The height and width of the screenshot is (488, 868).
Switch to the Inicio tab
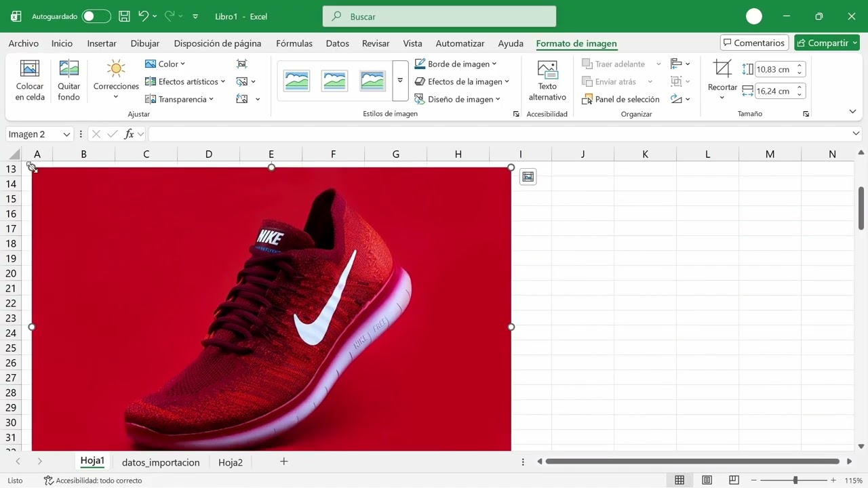tap(62, 43)
